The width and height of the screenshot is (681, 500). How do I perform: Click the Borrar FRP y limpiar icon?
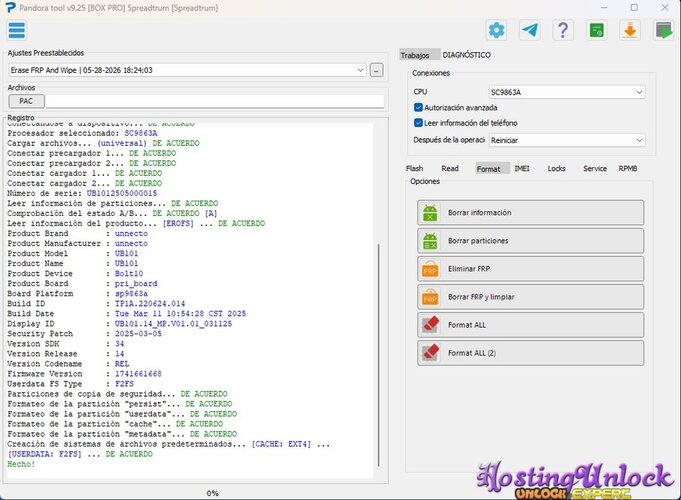[430, 297]
